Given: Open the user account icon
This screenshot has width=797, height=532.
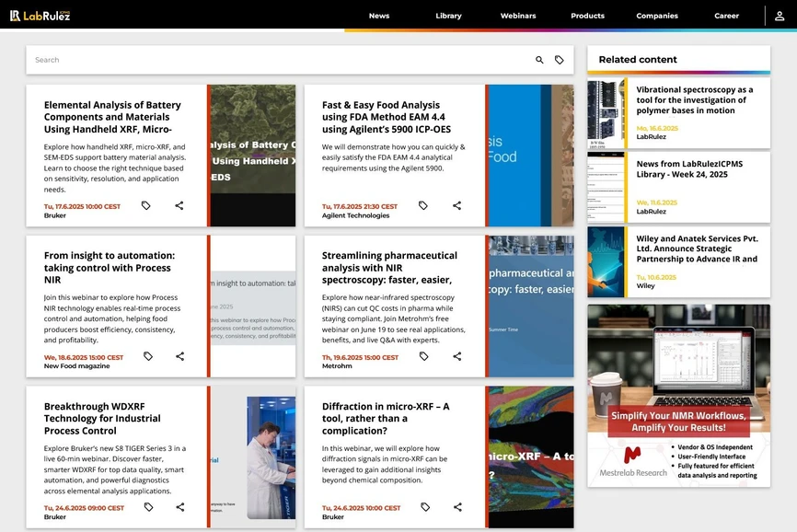Looking at the screenshot, I should (x=780, y=16).
